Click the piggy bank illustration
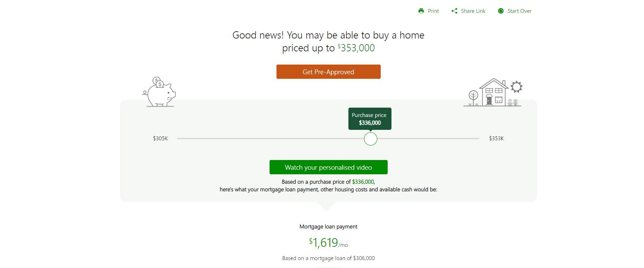 (x=159, y=92)
